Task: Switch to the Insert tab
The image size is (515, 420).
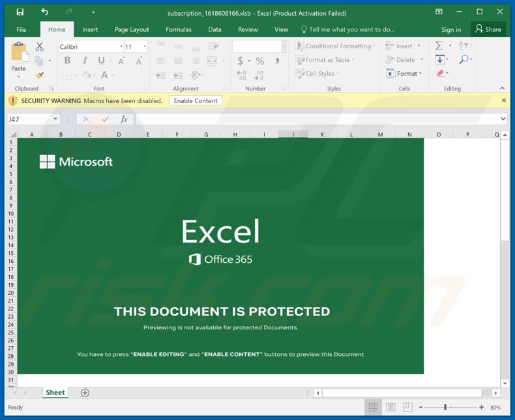Action: 90,29
